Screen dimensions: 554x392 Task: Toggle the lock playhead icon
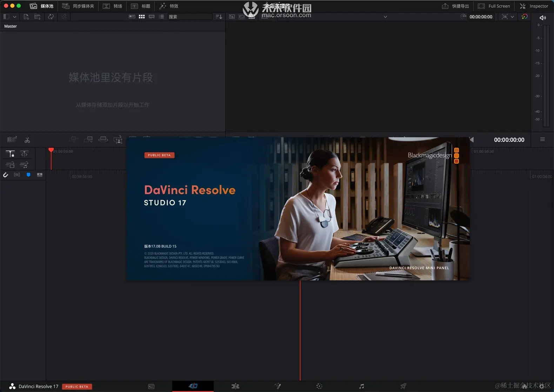(x=10, y=154)
